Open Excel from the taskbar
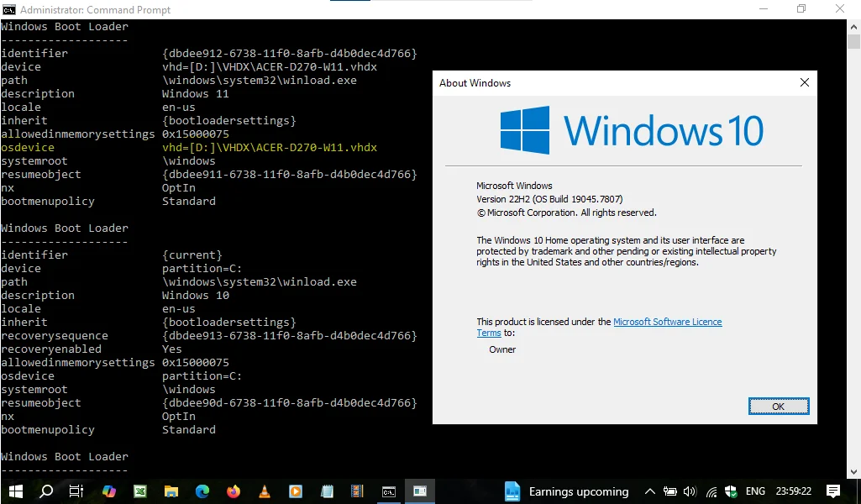The image size is (861, 504). [140, 491]
